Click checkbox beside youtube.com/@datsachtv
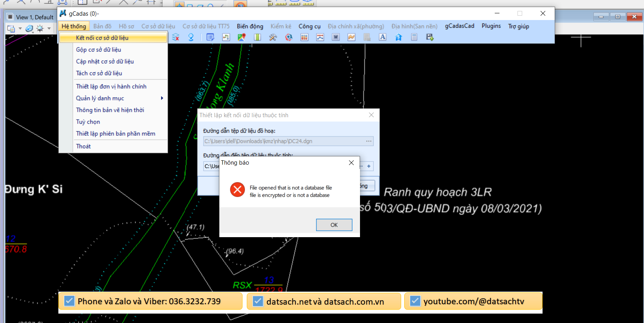 click(x=415, y=301)
